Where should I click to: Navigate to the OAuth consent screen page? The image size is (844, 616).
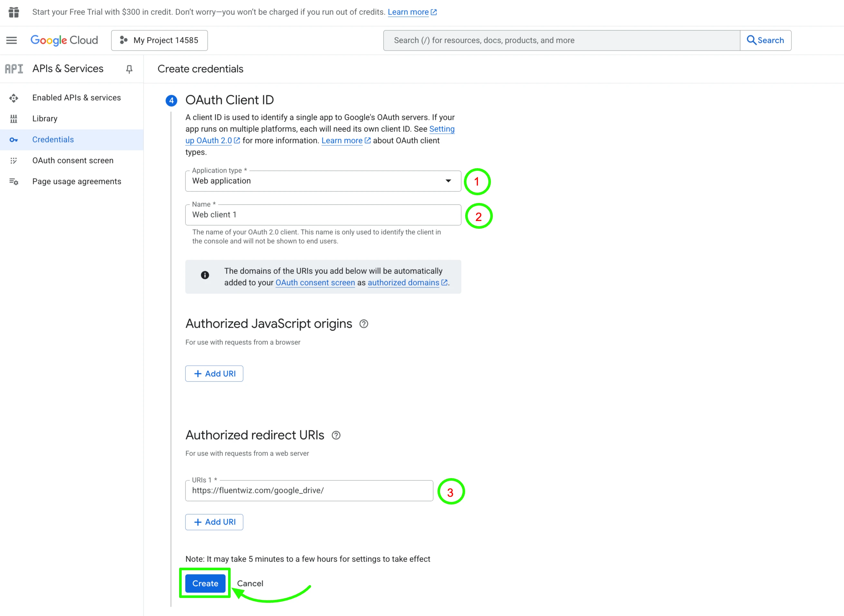coord(73,160)
